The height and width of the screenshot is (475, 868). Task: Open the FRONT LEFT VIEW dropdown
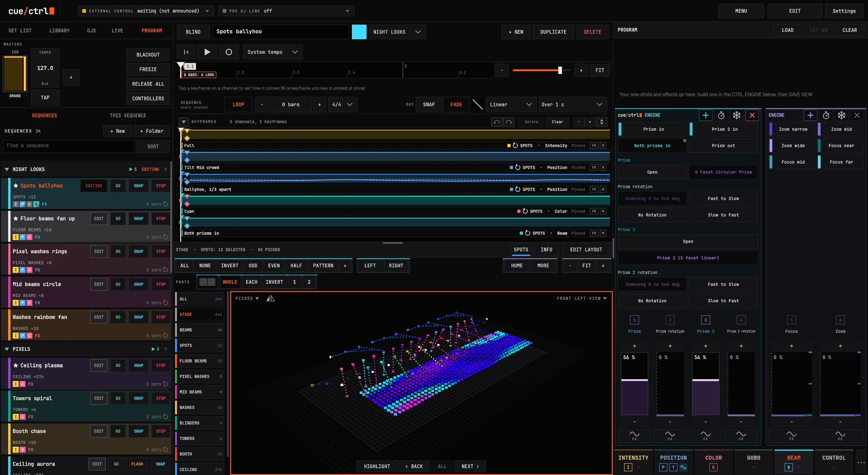[582, 298]
